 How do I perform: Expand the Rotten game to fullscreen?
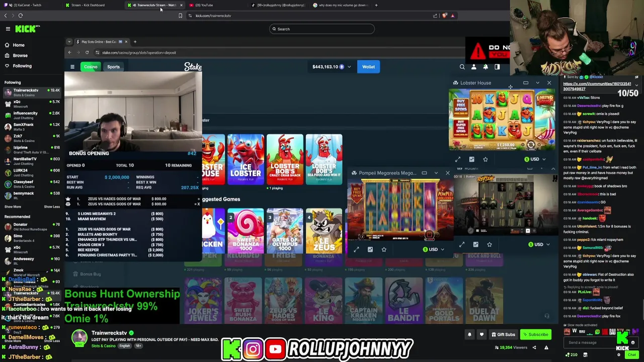[x=462, y=244]
